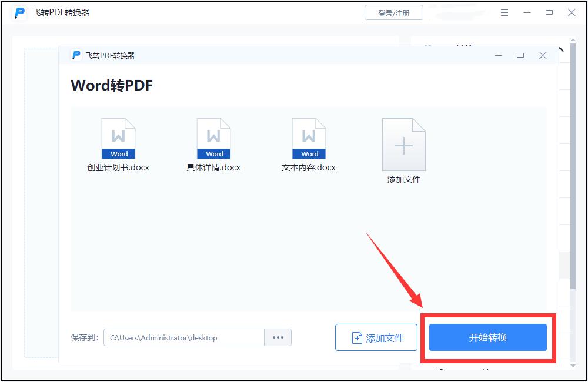588x382 pixels.
Task: Click the bottom 添加文件 button
Action: pos(376,337)
